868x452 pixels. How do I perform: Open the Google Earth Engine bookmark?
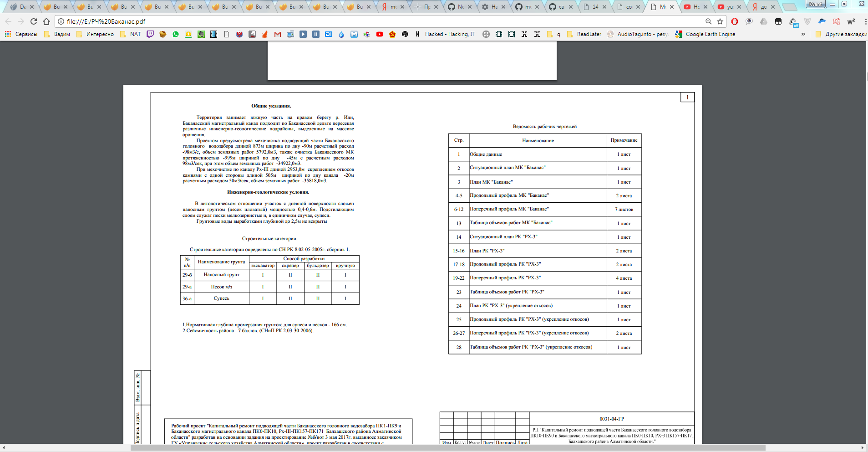705,34
